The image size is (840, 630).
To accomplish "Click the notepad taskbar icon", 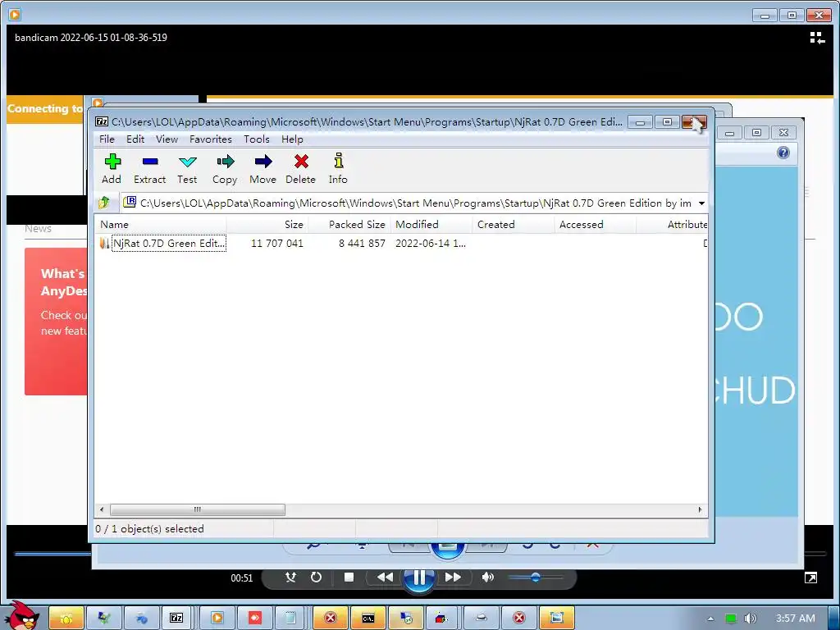I will 290,618.
